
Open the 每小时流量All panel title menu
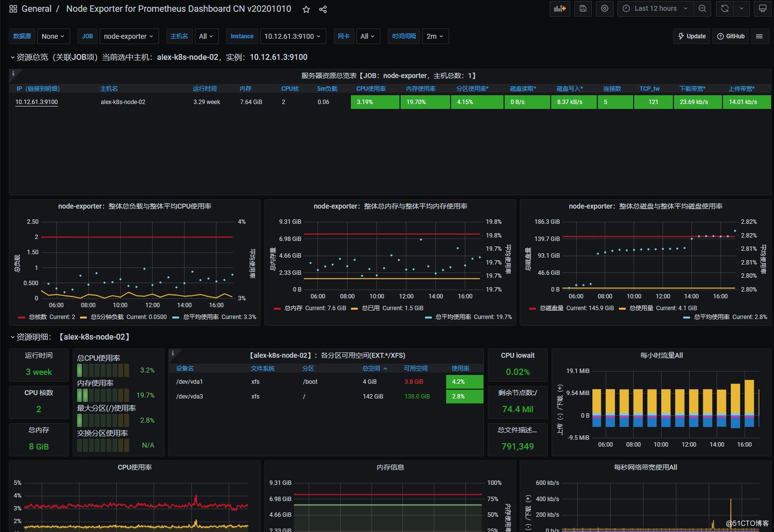coord(661,355)
